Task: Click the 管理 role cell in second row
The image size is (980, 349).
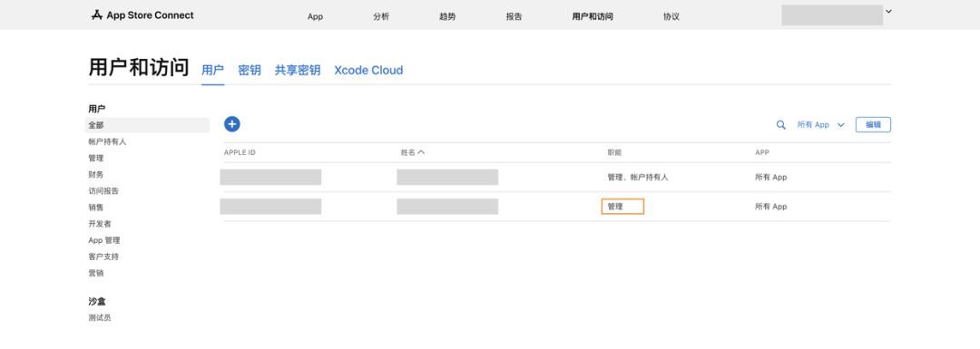Action: pyautogui.click(x=622, y=207)
